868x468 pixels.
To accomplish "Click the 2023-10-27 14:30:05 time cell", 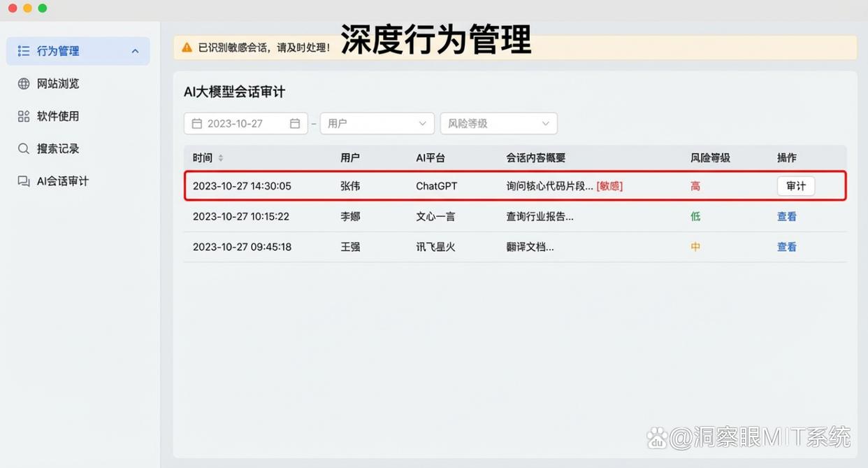I will 242,186.
